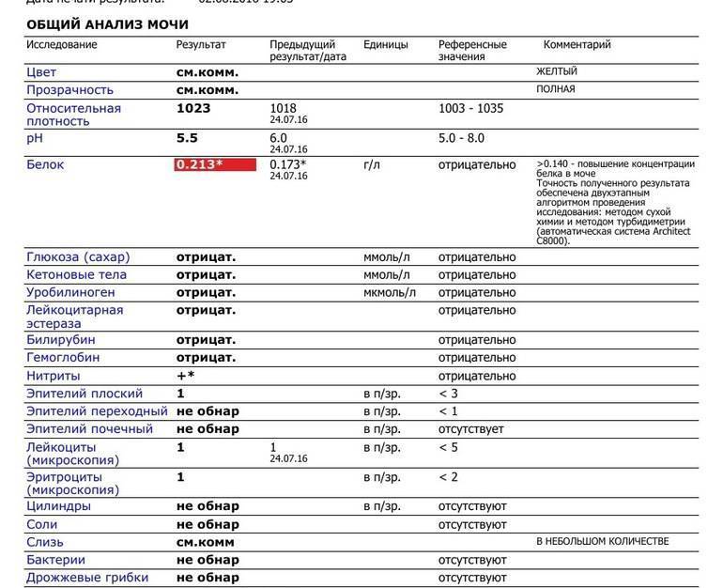Select the Кетоновые тела row label
Viewport: 723px width, 588px height.
tap(76, 275)
